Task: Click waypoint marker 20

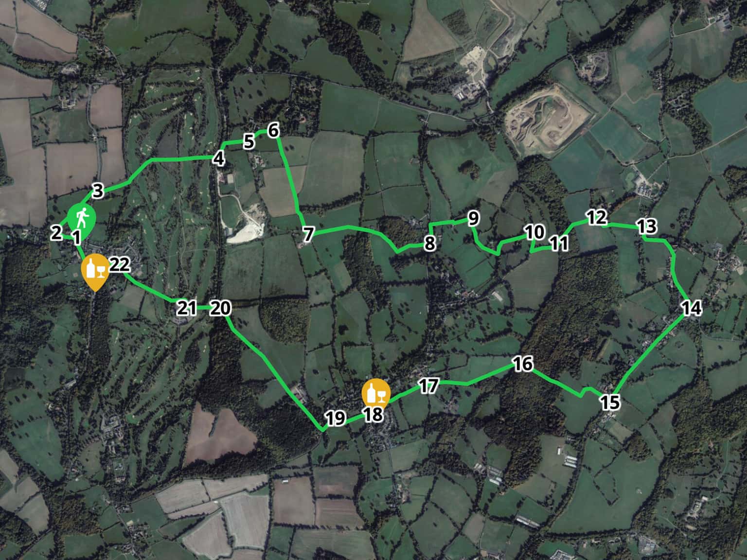Action: point(220,308)
